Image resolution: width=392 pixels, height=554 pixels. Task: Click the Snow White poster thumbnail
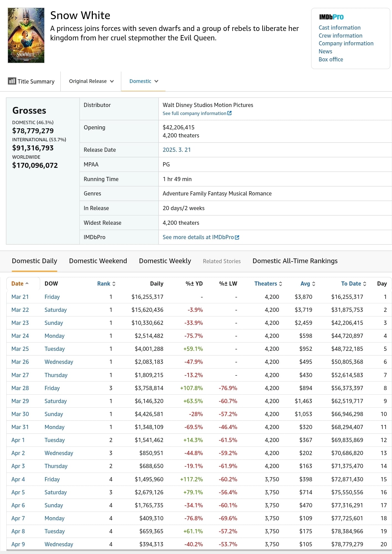click(x=26, y=35)
